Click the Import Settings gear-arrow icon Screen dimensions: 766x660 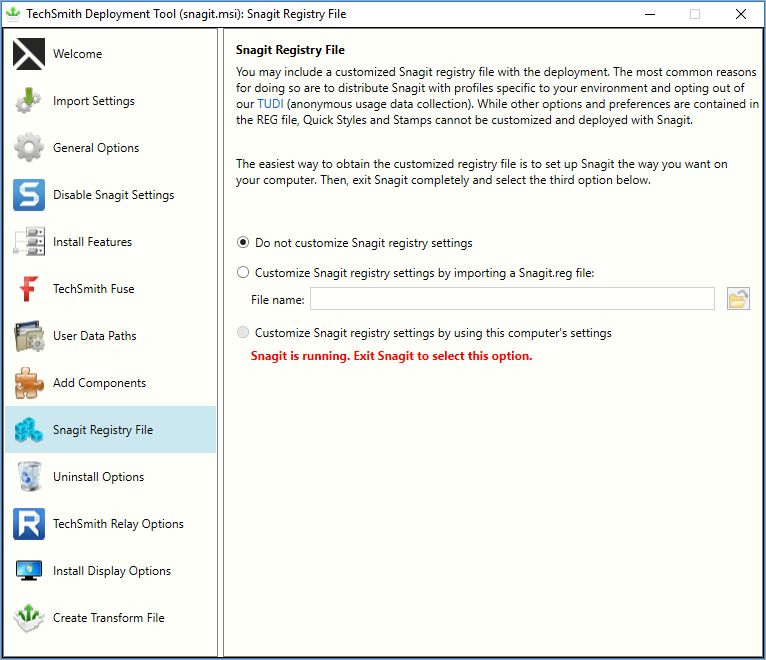(29, 101)
